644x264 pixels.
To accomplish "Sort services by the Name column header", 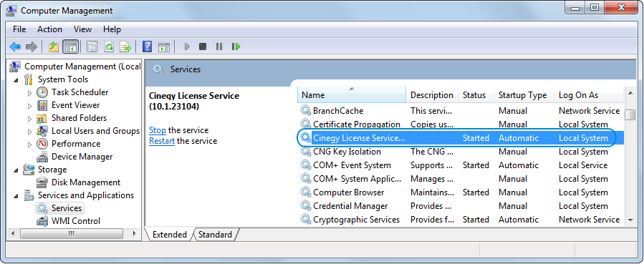I will [352, 94].
